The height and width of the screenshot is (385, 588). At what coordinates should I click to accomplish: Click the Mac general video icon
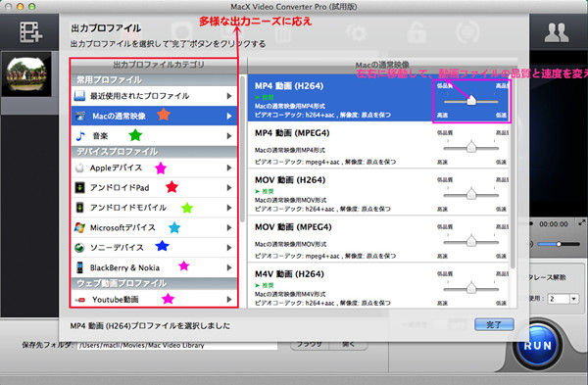80,116
